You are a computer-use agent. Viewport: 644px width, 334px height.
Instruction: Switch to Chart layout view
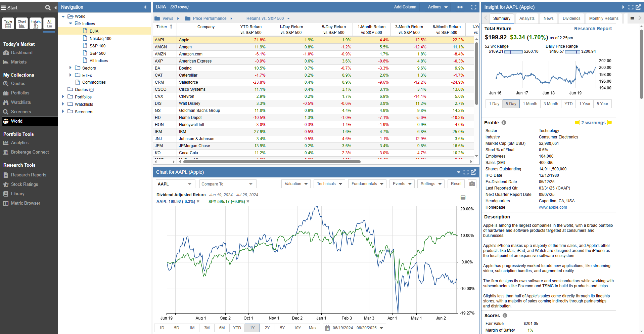tap(22, 24)
